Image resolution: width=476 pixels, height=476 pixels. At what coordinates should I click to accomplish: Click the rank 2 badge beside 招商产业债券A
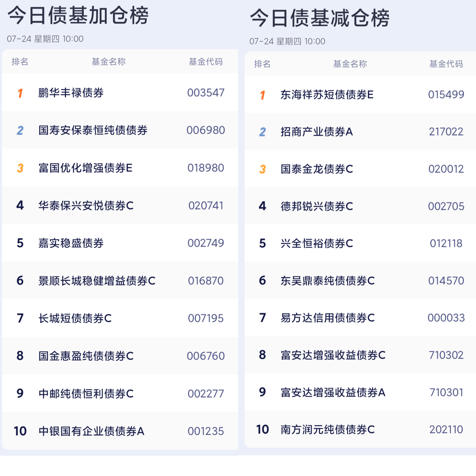[263, 132]
